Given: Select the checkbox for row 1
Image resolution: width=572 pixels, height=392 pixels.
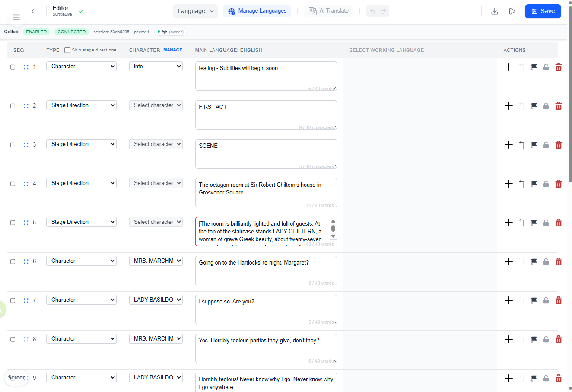Looking at the screenshot, I should (13, 67).
